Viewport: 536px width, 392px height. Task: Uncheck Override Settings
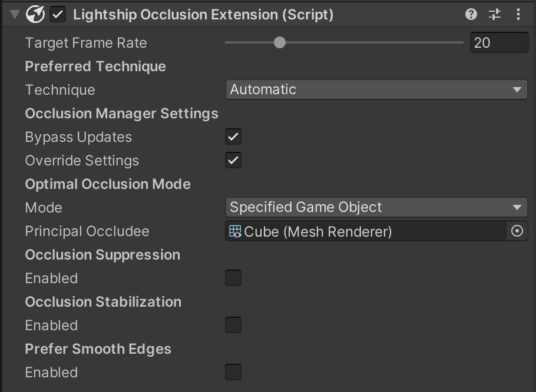[x=233, y=160]
